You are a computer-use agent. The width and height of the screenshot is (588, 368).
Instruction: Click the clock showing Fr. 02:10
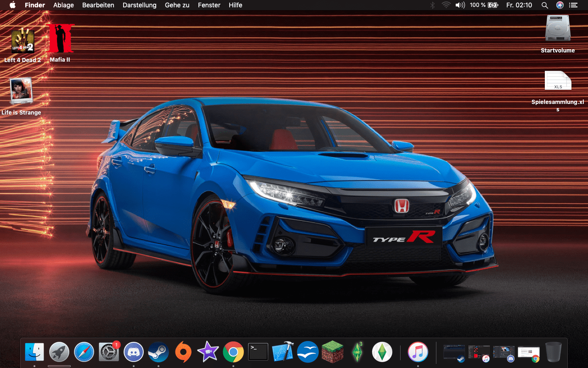coord(519,5)
